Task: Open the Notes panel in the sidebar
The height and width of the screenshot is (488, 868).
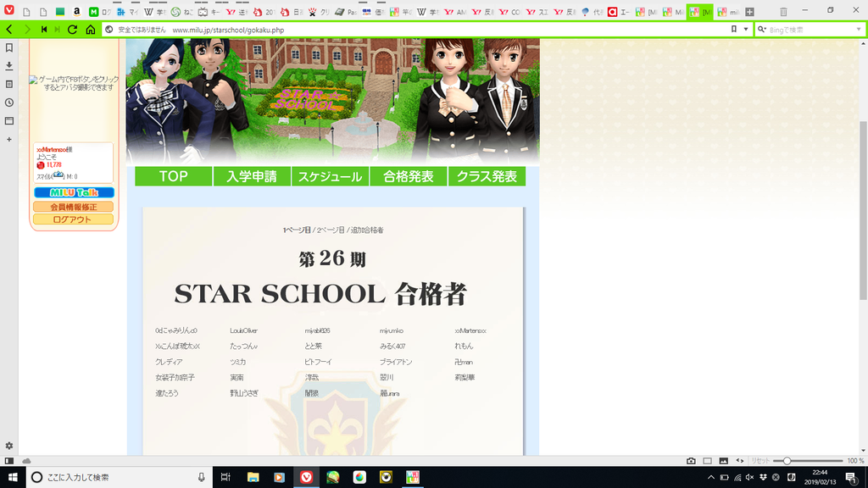Action: click(8, 85)
